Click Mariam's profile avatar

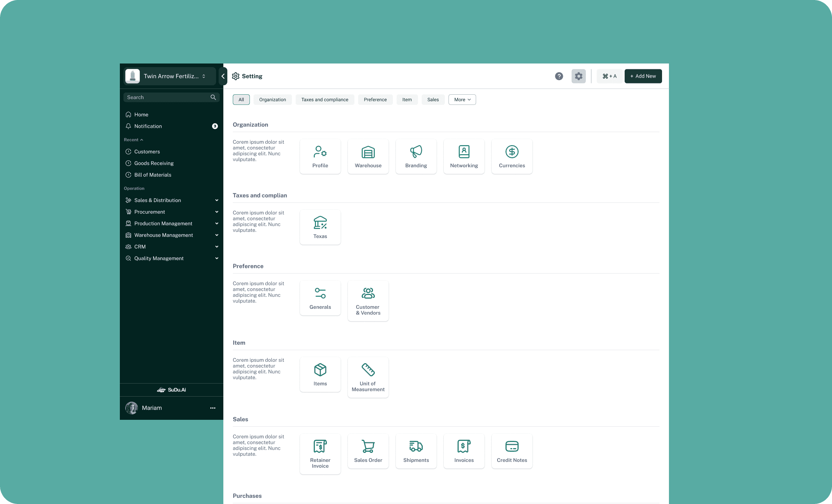[131, 408]
